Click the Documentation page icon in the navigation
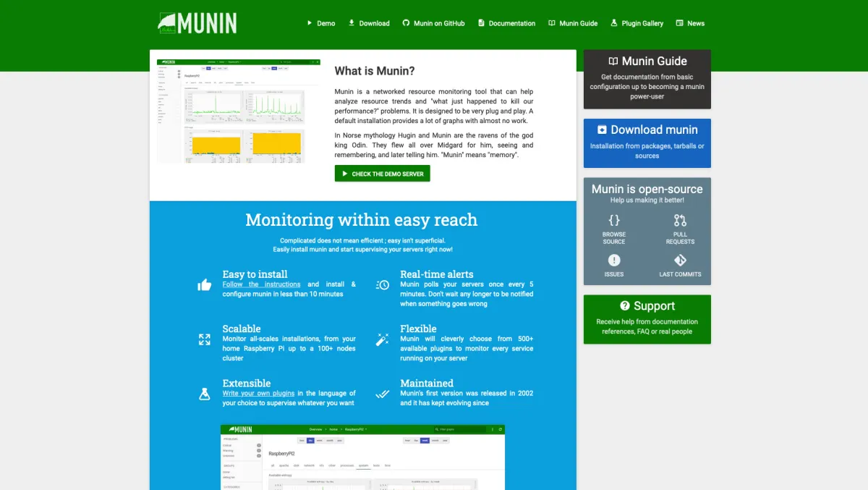Screen dimensions: 868x490 [481, 23]
